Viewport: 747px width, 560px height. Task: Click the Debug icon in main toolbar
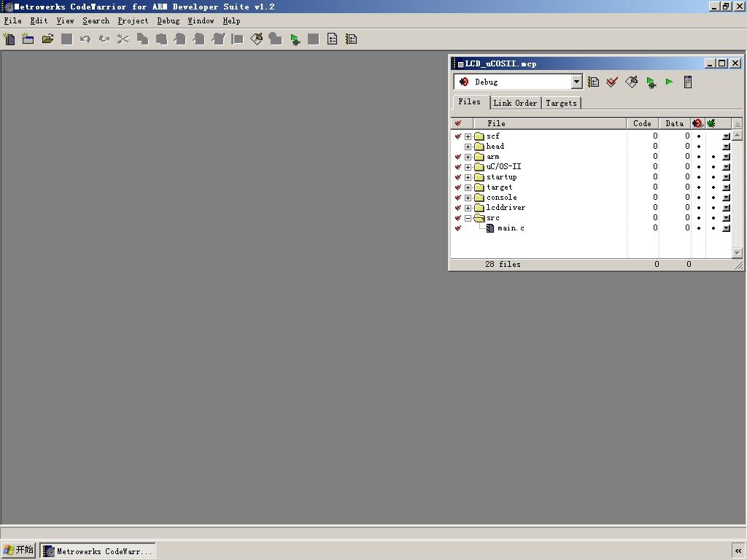tap(295, 39)
